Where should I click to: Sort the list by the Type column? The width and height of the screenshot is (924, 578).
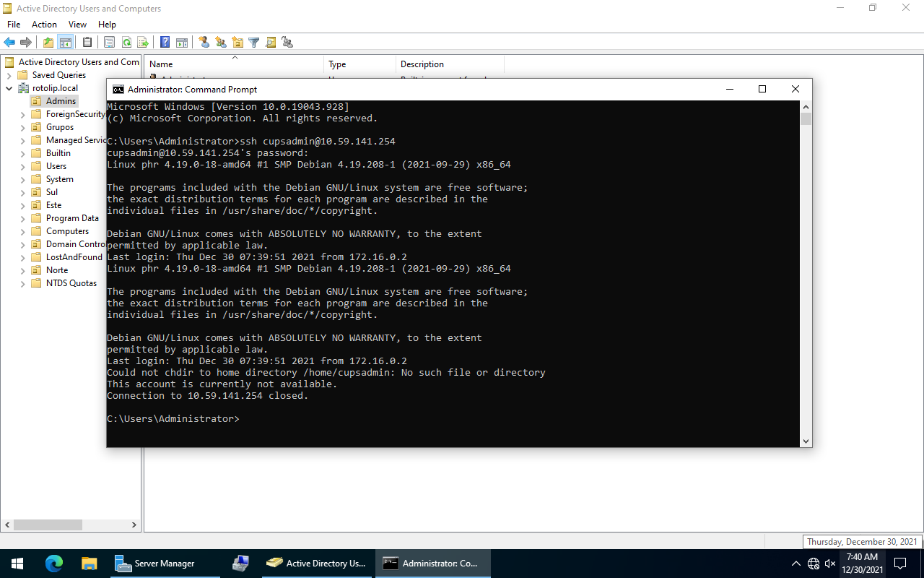point(337,64)
